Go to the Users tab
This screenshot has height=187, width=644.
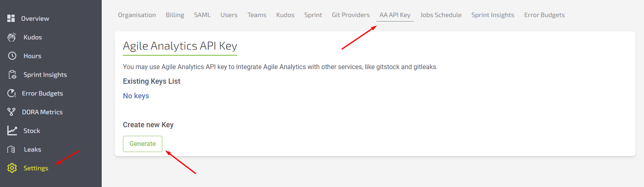coord(229,15)
